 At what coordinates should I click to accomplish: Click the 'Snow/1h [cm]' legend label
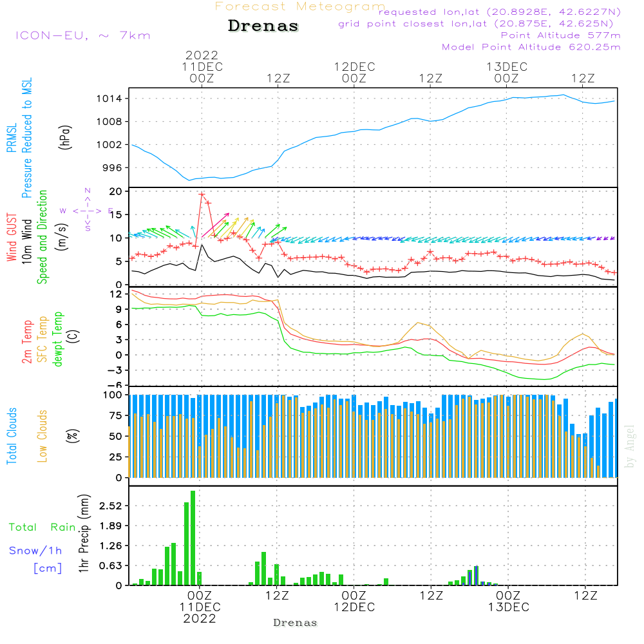click(35, 559)
